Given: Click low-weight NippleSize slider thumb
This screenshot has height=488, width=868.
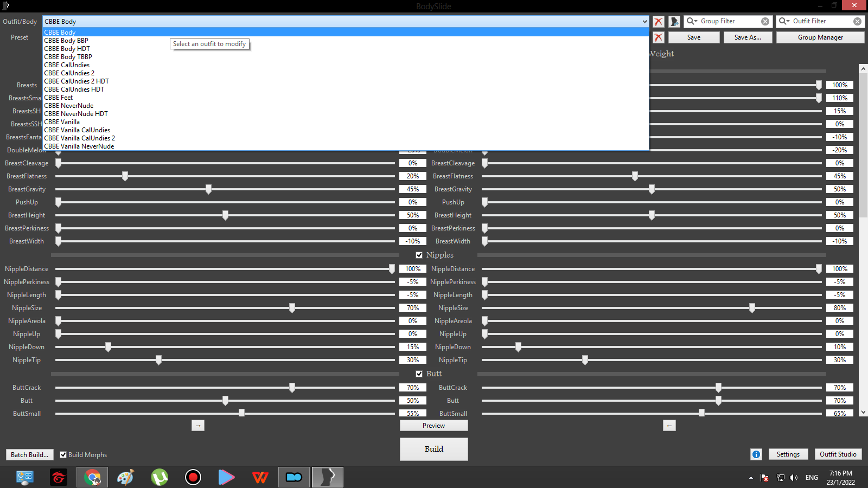Looking at the screenshot, I should coord(292,308).
